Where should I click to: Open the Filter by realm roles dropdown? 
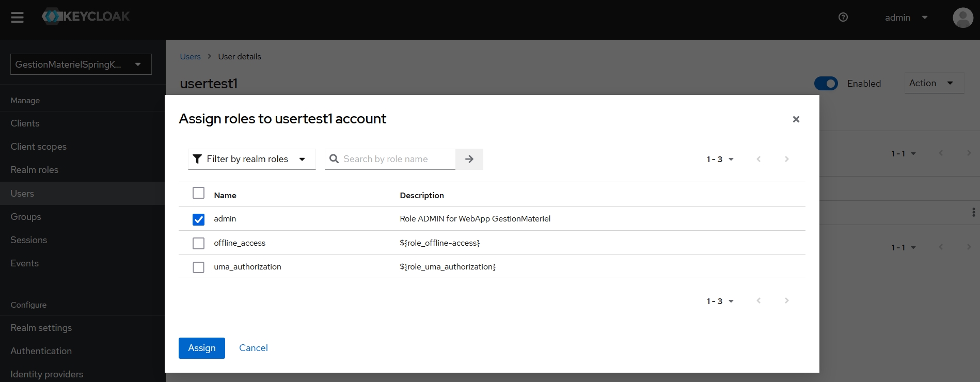coord(252,159)
